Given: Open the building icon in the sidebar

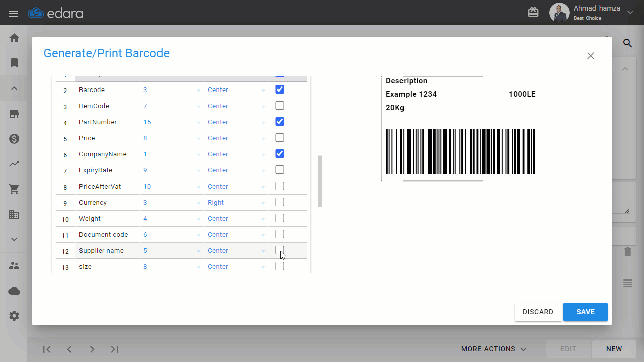Looking at the screenshot, I should coord(14,214).
